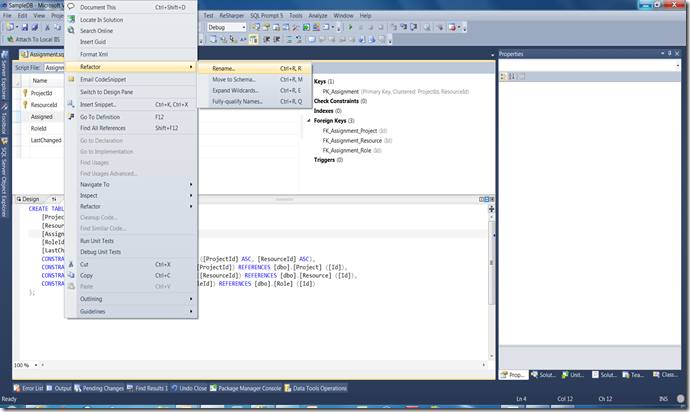Choose Format Xml menu entry
690x412 pixels.
point(131,54)
